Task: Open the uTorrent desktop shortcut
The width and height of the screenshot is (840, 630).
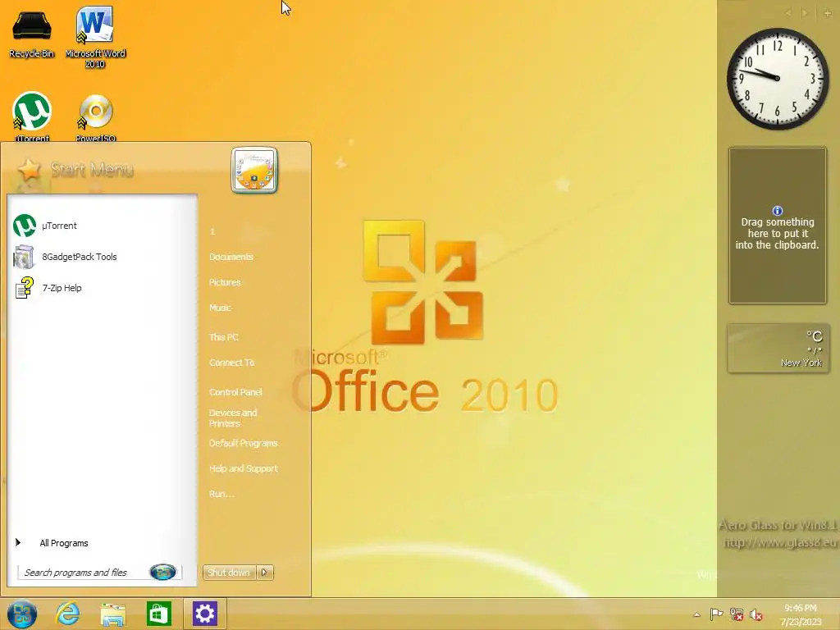Action: (x=32, y=116)
